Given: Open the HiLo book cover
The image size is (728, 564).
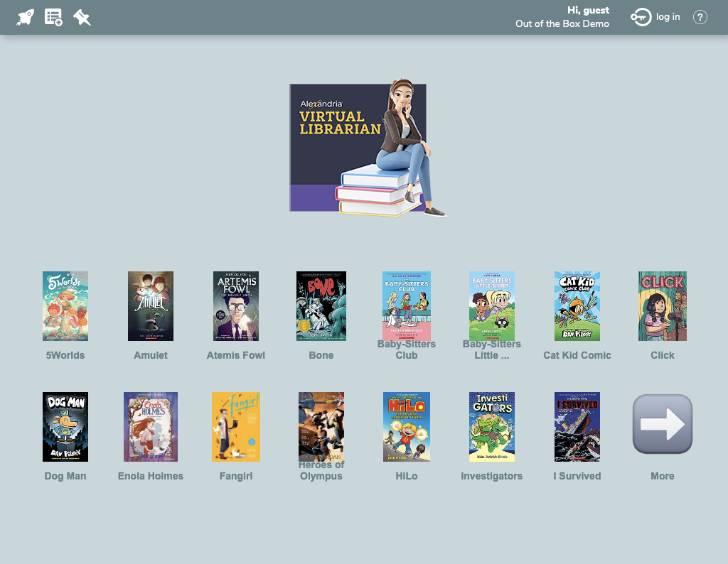Looking at the screenshot, I should point(407,427).
